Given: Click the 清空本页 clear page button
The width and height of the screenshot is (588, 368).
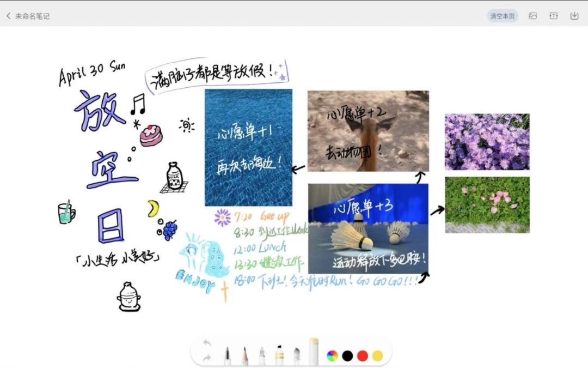Looking at the screenshot, I should tap(501, 16).
